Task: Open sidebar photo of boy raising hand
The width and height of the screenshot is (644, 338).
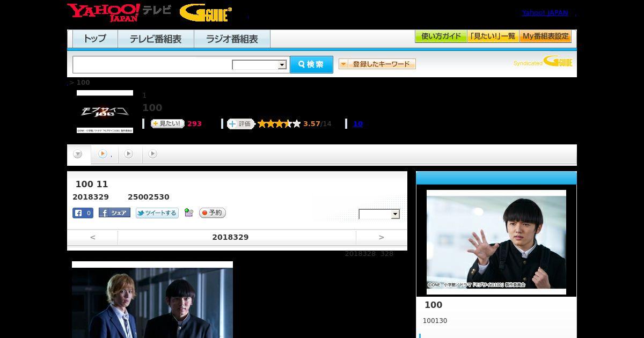Action: click(496, 242)
